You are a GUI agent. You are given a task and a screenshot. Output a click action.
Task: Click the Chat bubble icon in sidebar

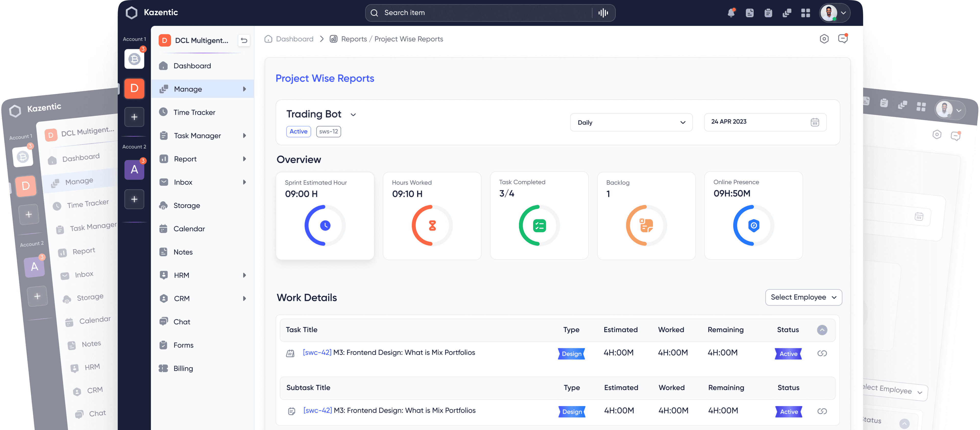coord(164,321)
